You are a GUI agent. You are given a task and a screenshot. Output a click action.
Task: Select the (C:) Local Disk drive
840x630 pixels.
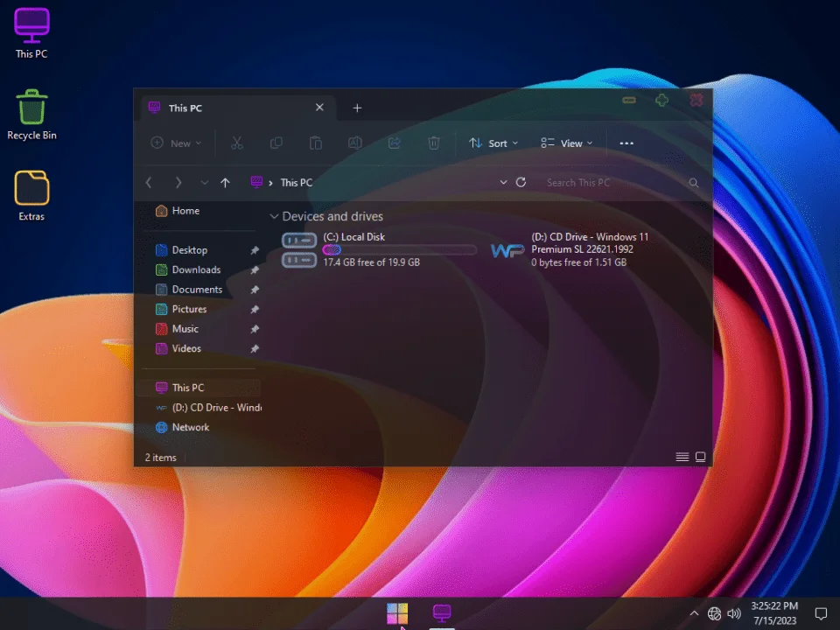click(378, 249)
